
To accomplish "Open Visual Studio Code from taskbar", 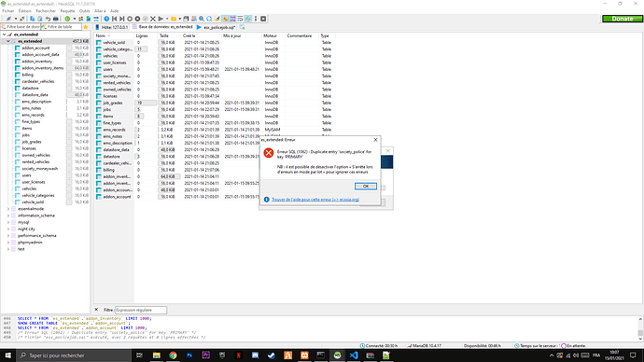I will click(x=354, y=355).
